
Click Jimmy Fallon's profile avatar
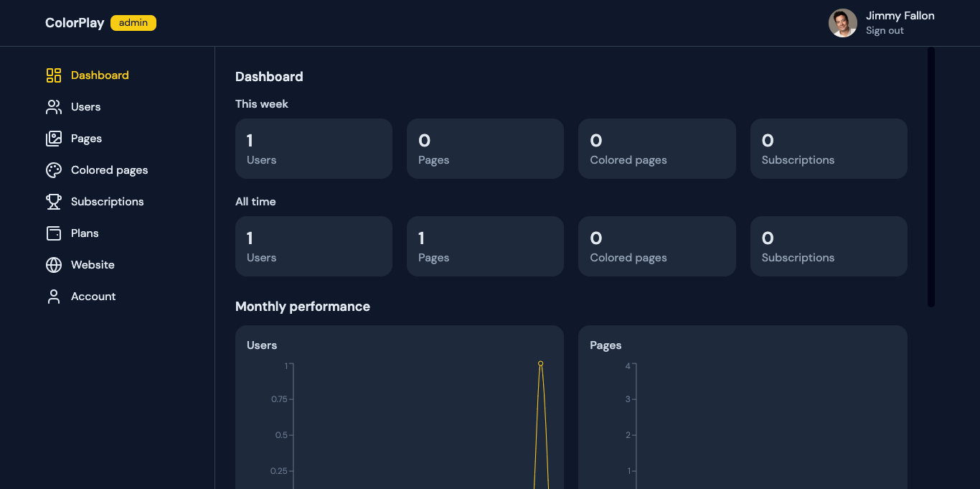tap(843, 23)
